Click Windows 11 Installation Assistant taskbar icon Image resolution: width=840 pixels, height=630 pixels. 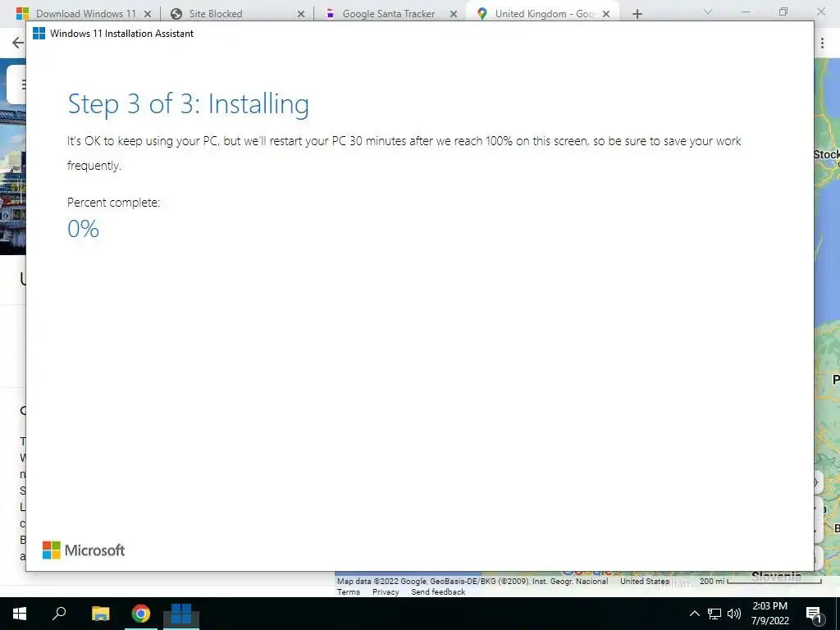[x=181, y=614]
